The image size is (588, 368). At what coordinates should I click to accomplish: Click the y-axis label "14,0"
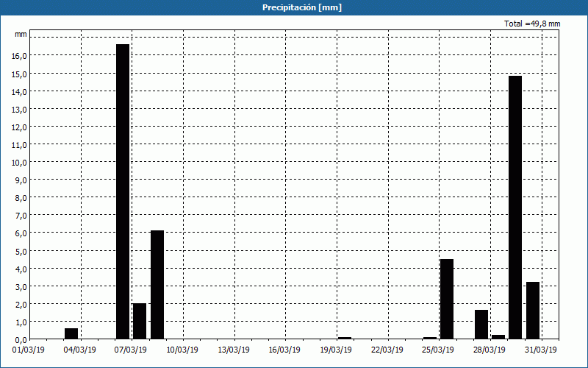[19, 91]
